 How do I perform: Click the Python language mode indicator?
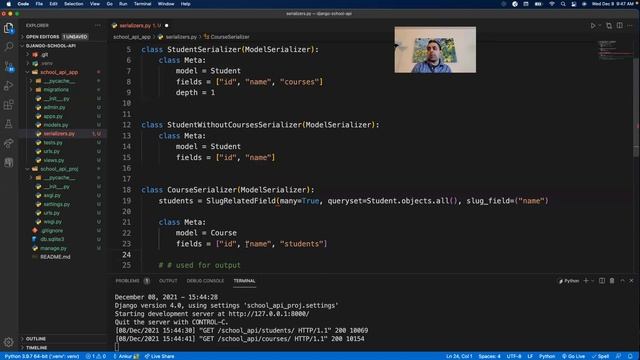click(547, 356)
